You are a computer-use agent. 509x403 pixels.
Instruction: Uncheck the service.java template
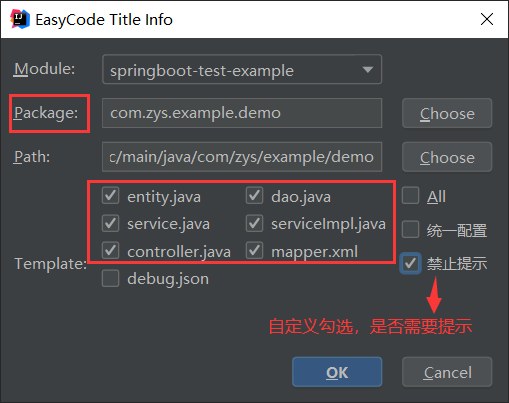point(110,223)
